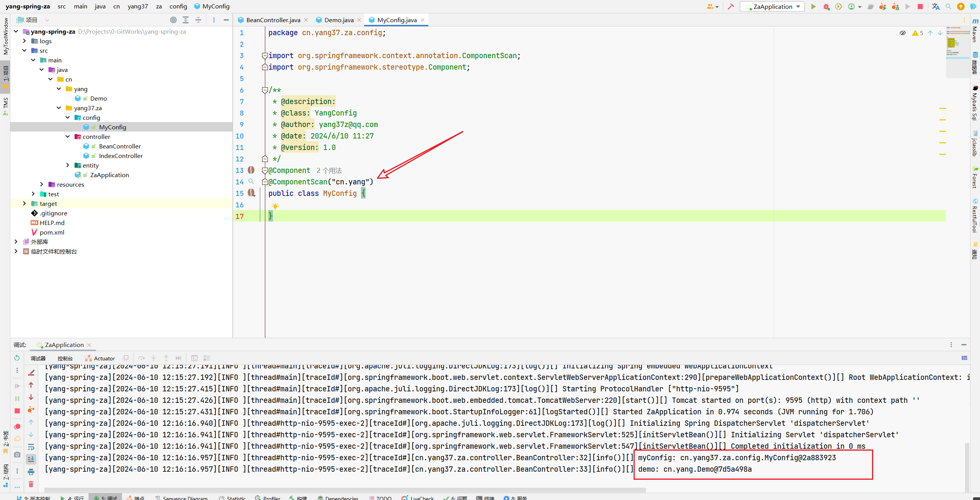Image resolution: width=980 pixels, height=500 pixels.
Task: Toggle the fold marker on line 13
Action: (x=265, y=171)
